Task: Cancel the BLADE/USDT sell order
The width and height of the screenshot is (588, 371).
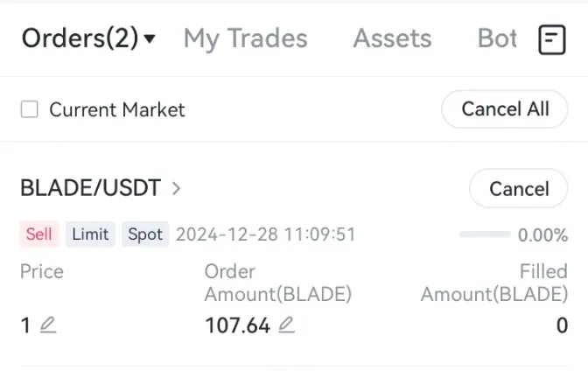Action: point(519,189)
